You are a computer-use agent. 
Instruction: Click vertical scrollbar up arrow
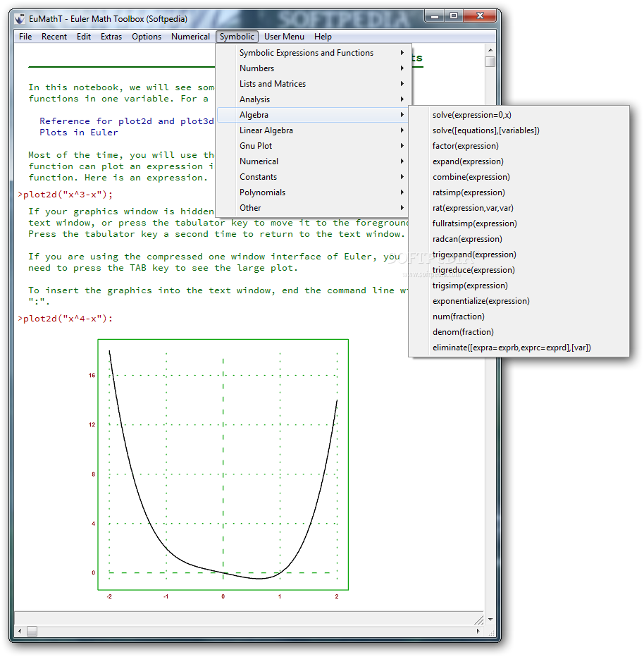pos(490,50)
